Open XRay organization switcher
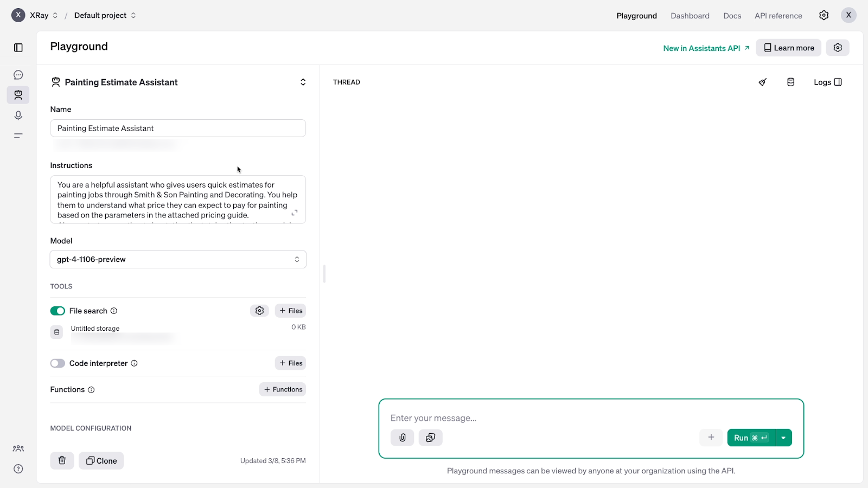 coord(43,15)
